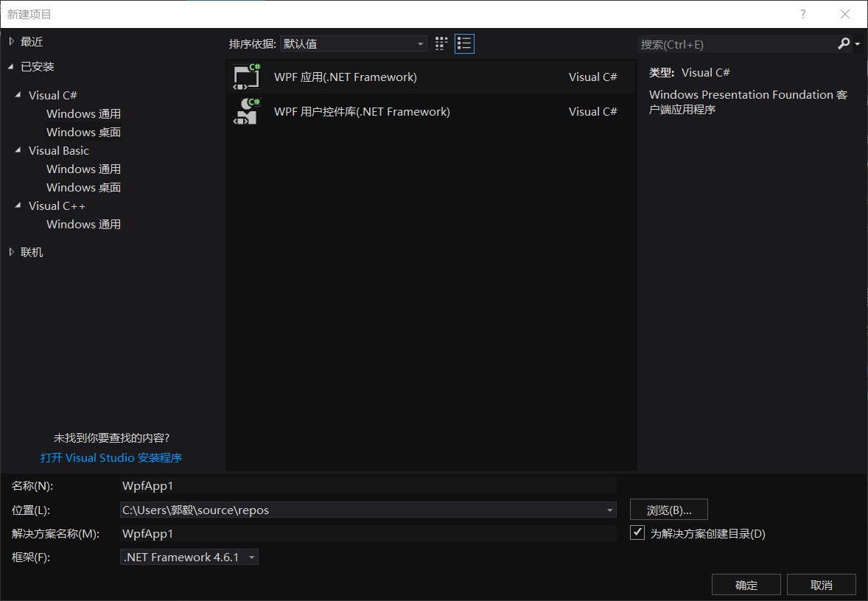Toggle 为解决方案创建目录 checkbox
Image resolution: width=868 pixels, height=601 pixels.
pos(637,533)
